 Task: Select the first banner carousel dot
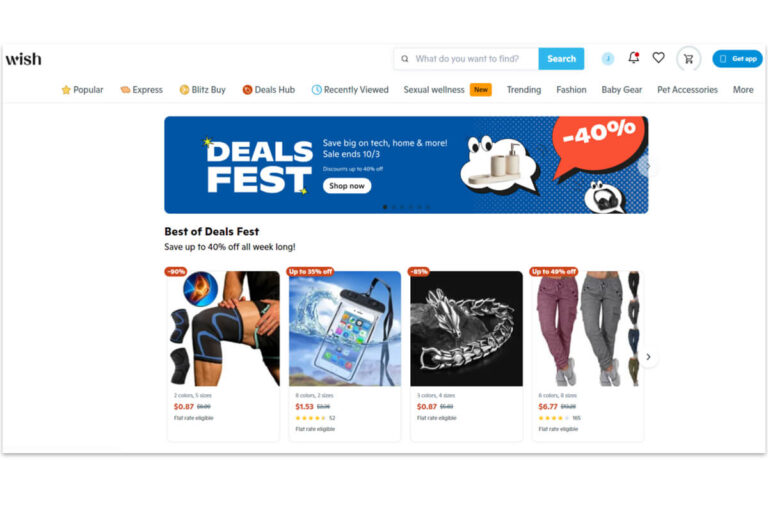pyautogui.click(x=385, y=207)
